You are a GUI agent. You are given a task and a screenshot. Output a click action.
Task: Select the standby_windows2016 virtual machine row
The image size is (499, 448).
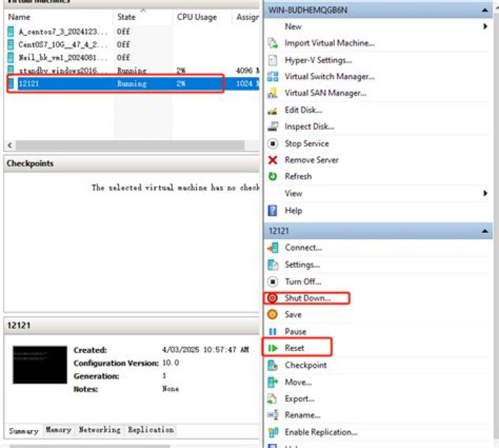tap(132, 70)
